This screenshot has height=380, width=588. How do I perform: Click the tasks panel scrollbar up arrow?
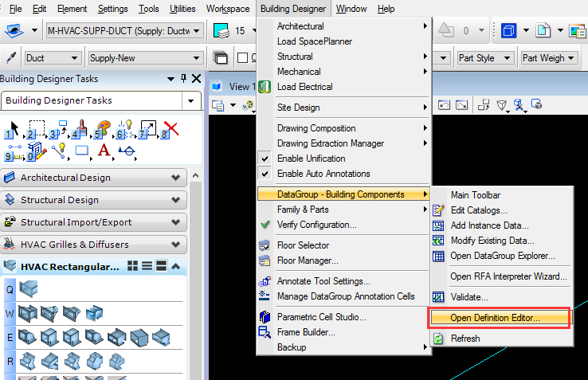195,175
